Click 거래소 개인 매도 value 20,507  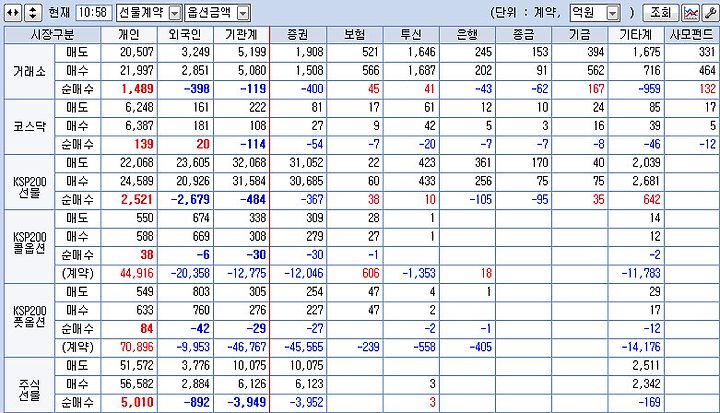[136, 52]
